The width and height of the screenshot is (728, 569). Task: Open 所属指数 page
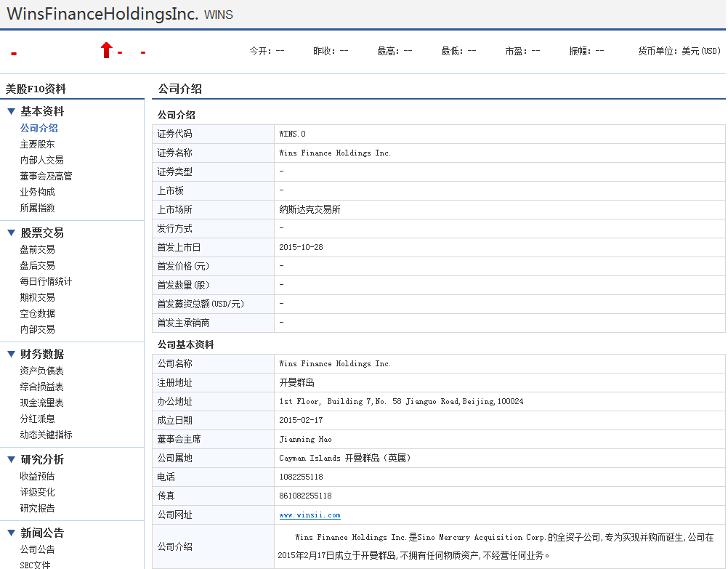37,208
